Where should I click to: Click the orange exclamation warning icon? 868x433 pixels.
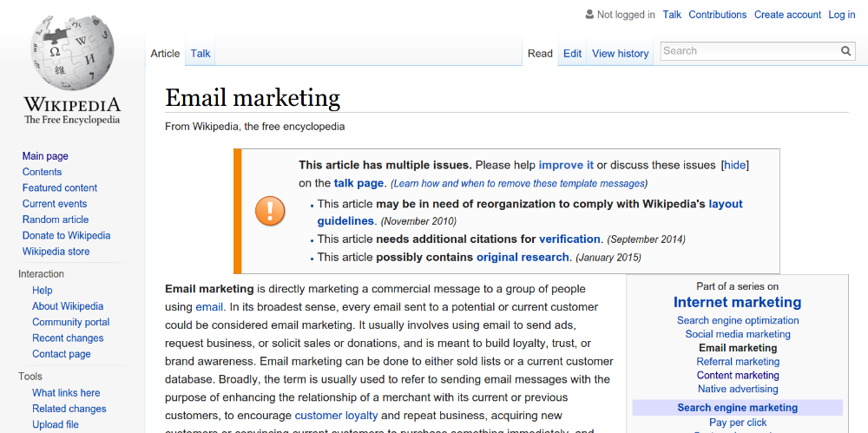tap(269, 211)
